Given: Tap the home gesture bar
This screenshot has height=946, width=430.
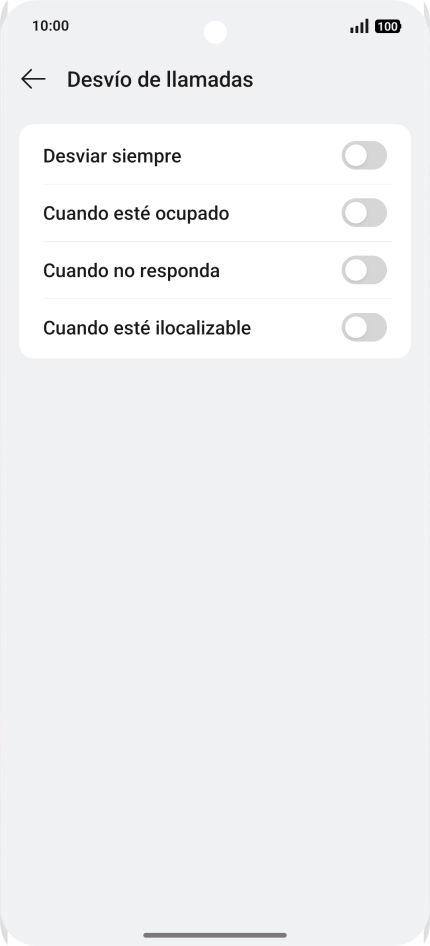Looking at the screenshot, I should [x=215, y=935].
